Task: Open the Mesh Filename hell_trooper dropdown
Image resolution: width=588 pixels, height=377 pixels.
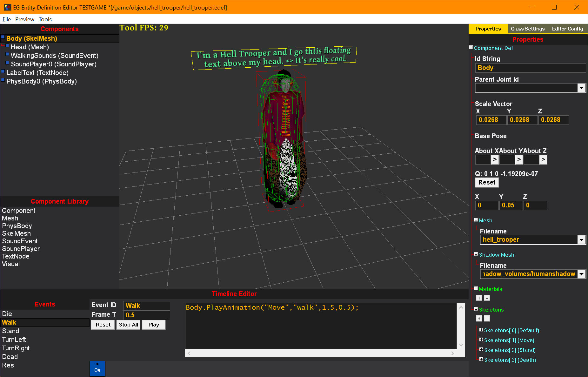Action: 581,240
